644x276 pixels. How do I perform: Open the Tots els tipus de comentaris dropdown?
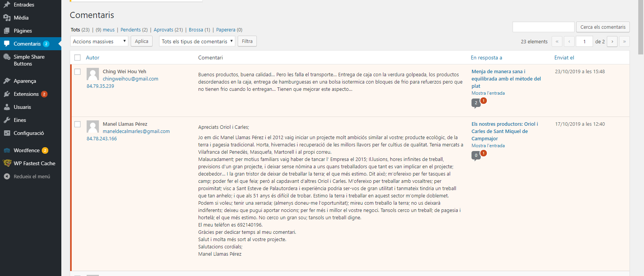coord(197,41)
